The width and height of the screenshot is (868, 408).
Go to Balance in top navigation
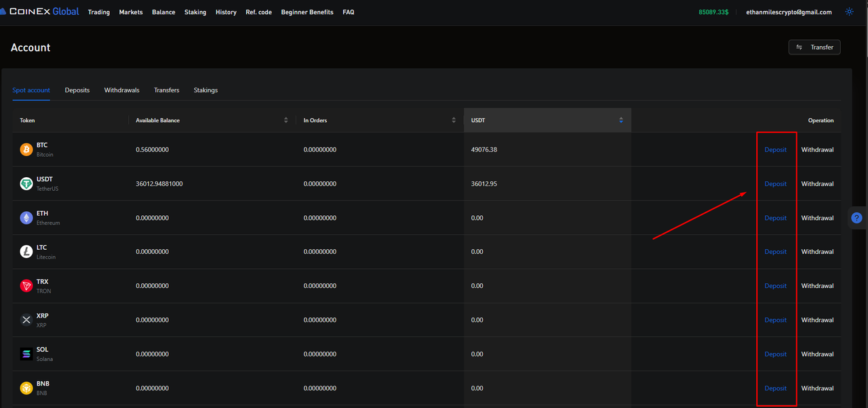[163, 12]
